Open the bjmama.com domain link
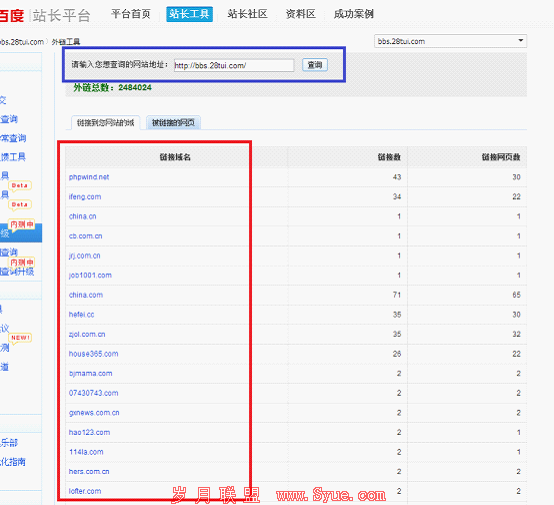 pos(90,374)
